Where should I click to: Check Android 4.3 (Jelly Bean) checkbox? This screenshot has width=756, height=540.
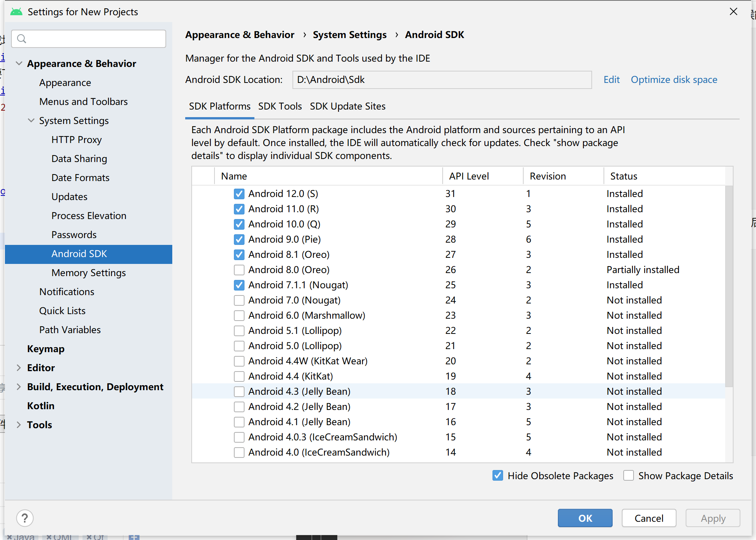(239, 392)
